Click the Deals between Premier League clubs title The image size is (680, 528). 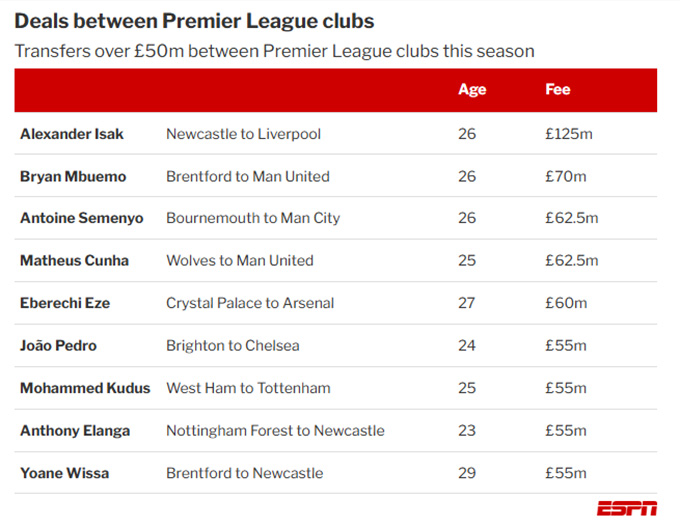(194, 21)
